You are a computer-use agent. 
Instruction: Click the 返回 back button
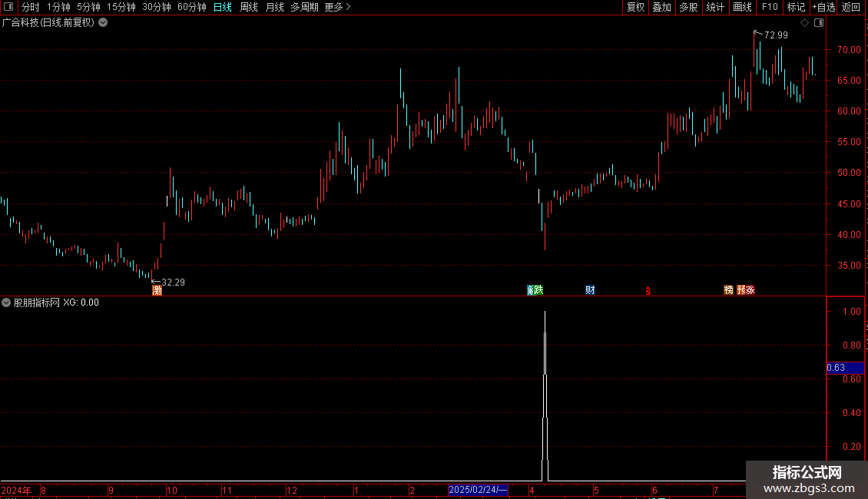click(x=851, y=7)
